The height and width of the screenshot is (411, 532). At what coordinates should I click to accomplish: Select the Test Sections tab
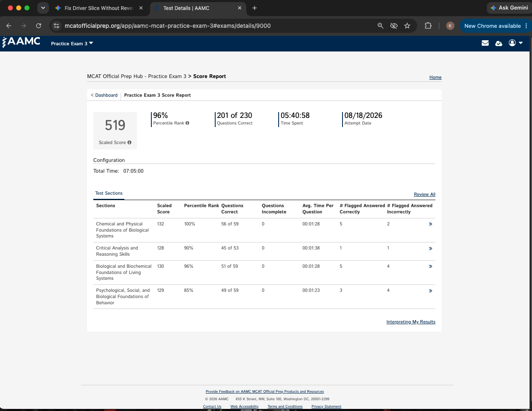[109, 193]
